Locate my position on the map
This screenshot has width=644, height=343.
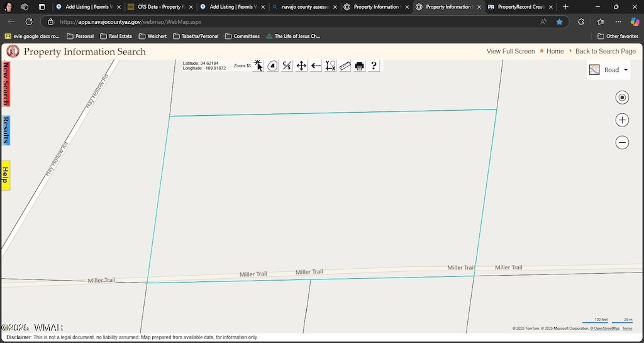click(622, 98)
